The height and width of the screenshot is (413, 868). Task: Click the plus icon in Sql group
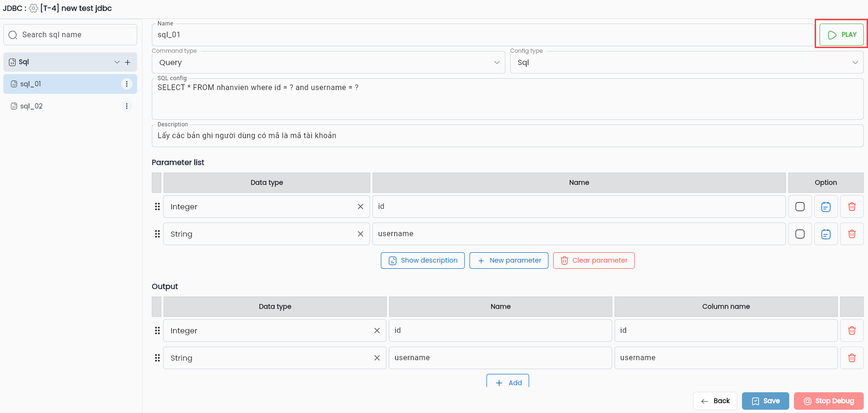127,62
